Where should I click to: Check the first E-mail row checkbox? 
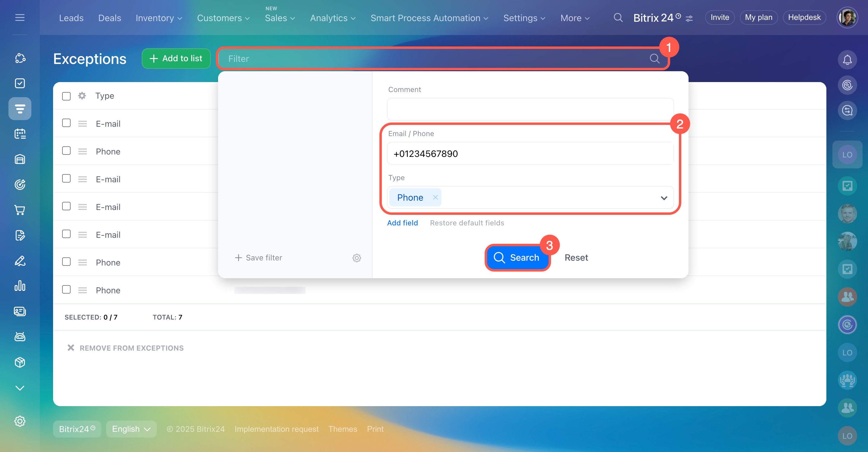coord(66,123)
